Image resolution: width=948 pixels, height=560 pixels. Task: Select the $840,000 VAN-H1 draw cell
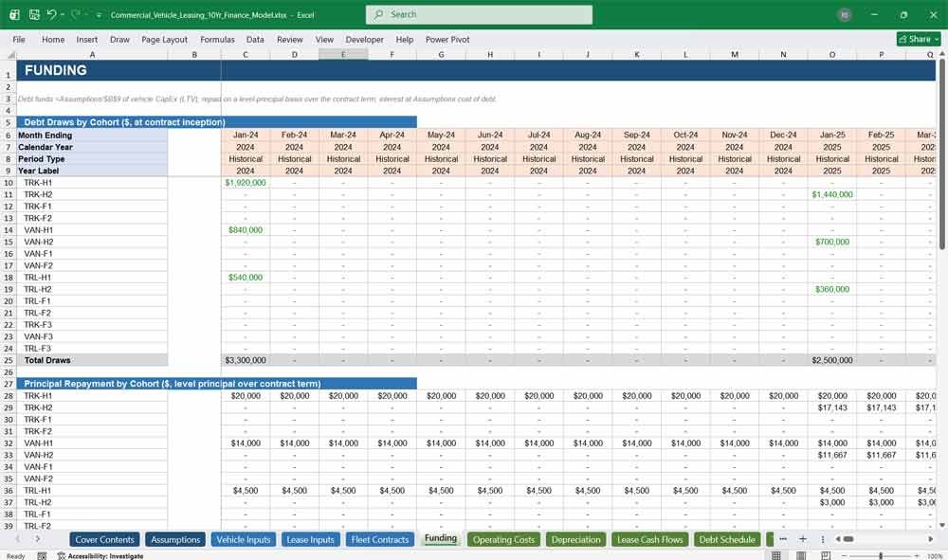coord(246,230)
